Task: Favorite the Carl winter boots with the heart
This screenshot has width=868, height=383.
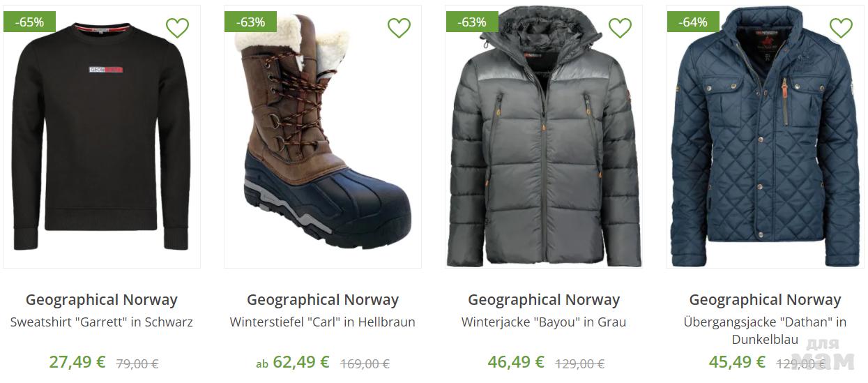Action: 399,28
